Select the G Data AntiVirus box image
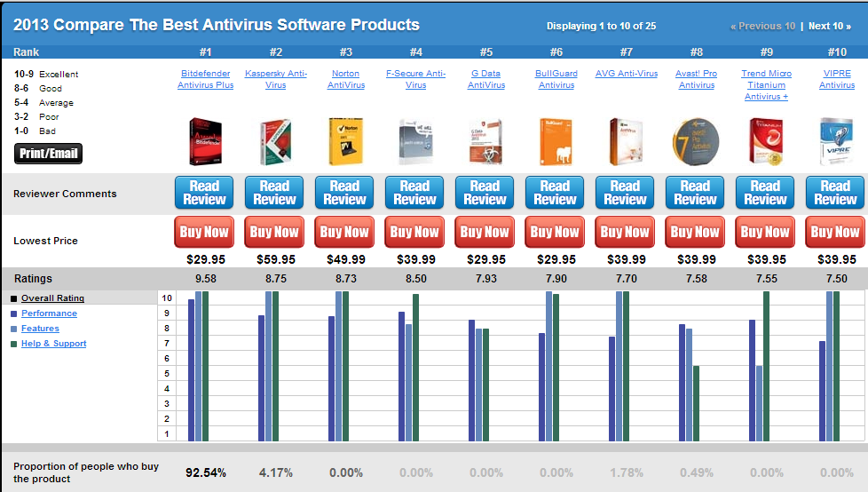 [485, 141]
